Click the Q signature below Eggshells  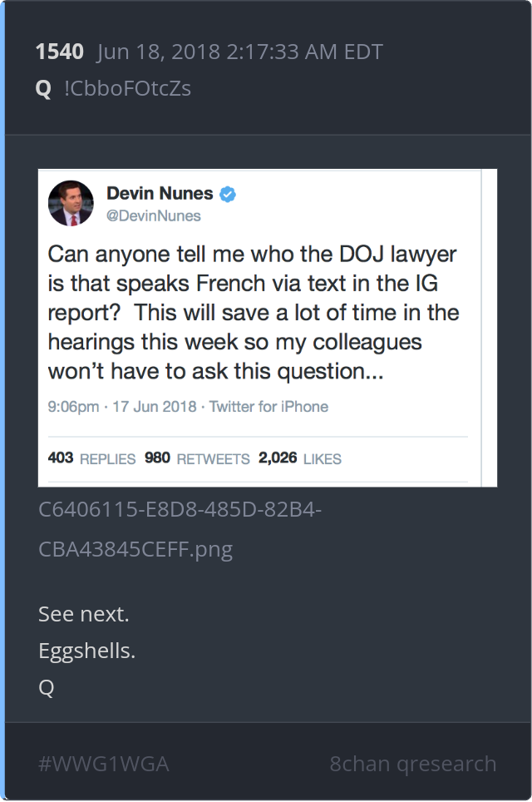coord(46,687)
